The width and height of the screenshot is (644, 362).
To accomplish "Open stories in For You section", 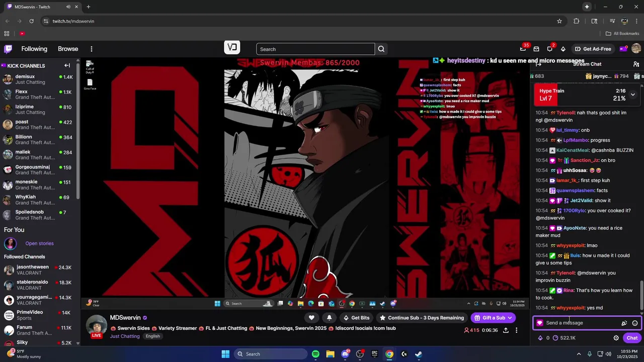I will [x=39, y=243].
